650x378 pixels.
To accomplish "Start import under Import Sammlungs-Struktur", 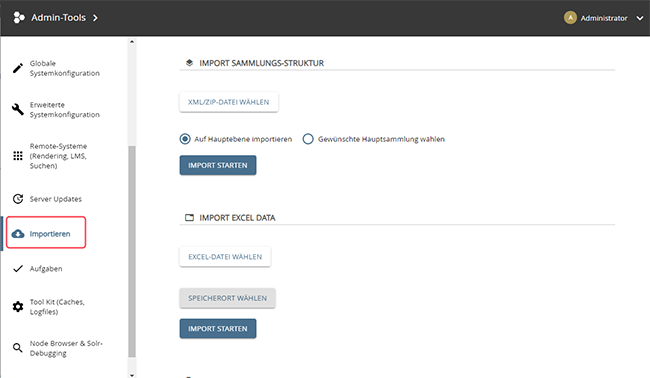I will click(x=218, y=165).
